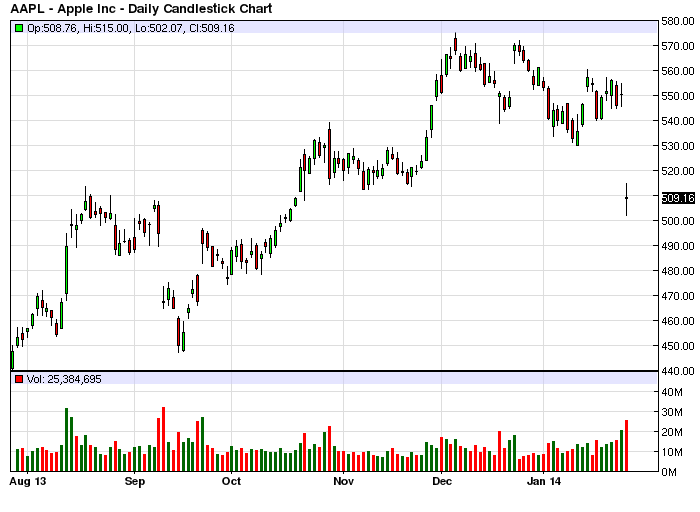Click the Op:508.76 open price value
700x512 pixels.
click(53, 28)
